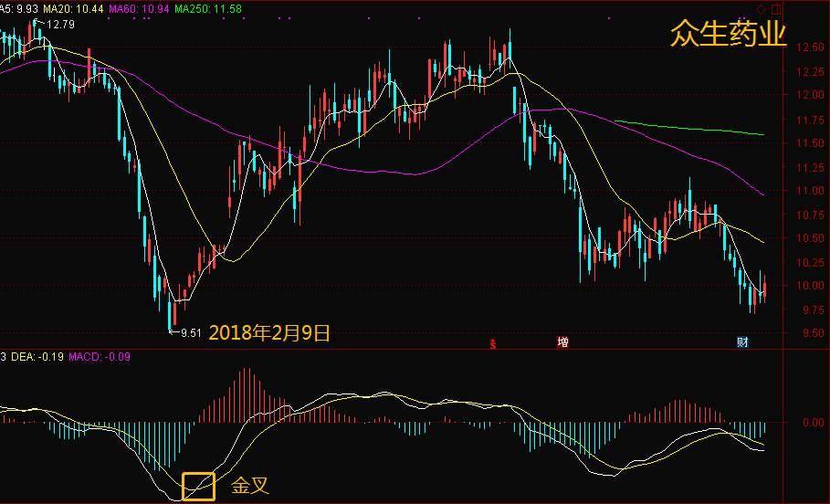Screen dimensions: 830x504
Task: Click 11.25 on the price axis
Action: pos(810,168)
